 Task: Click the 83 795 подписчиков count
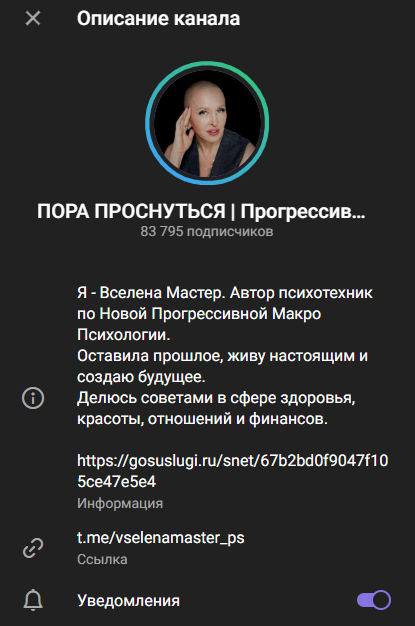click(207, 231)
